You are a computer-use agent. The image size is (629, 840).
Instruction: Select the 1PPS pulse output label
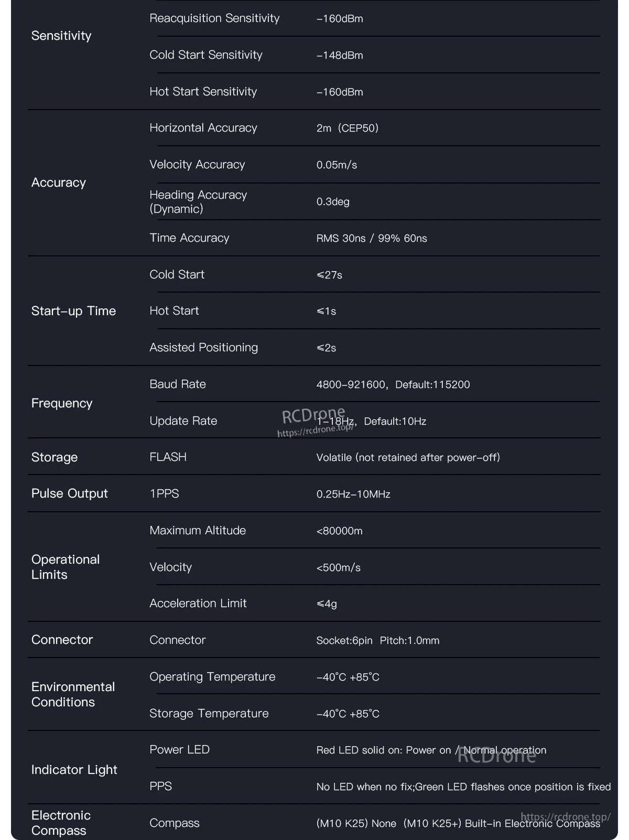165,494
